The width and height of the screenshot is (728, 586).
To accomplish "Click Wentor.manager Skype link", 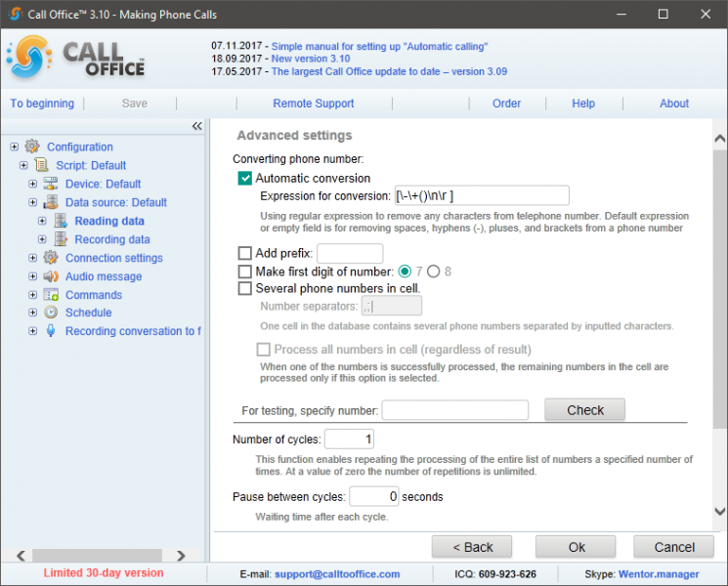I will pyautogui.click(x=659, y=574).
